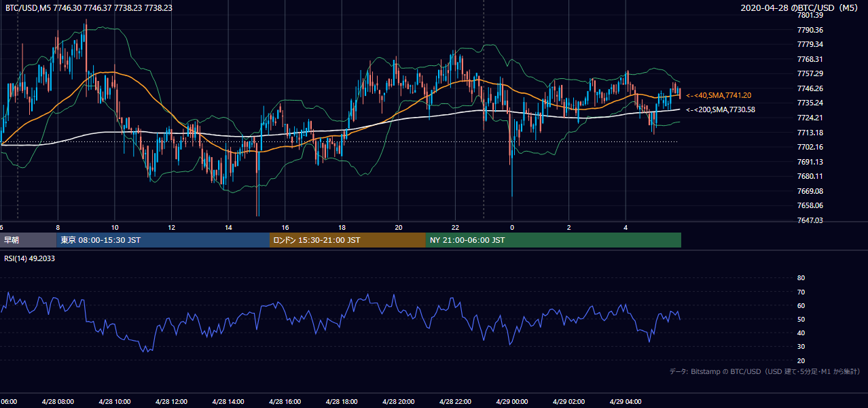Click the 4/28 14:00 date label

point(228,401)
